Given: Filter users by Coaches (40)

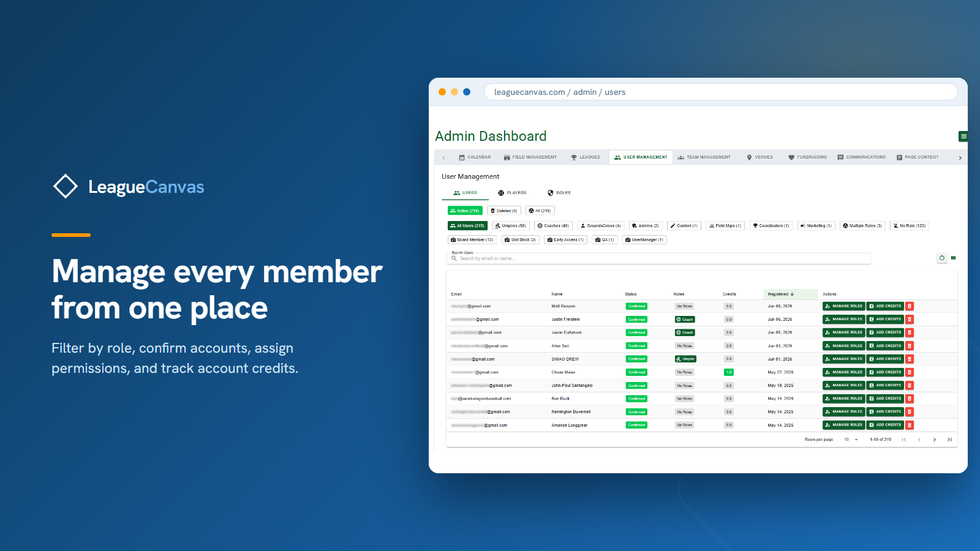Looking at the screenshot, I should tap(553, 226).
